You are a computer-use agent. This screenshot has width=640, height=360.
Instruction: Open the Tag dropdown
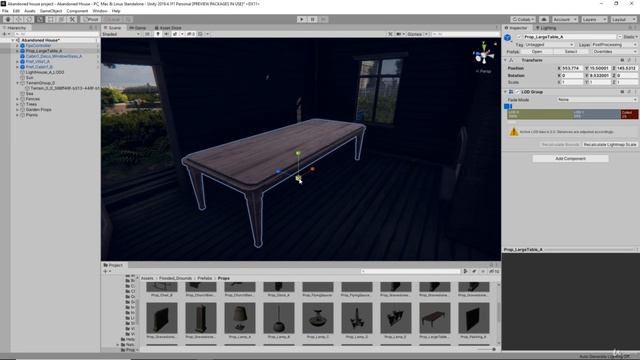(x=549, y=44)
